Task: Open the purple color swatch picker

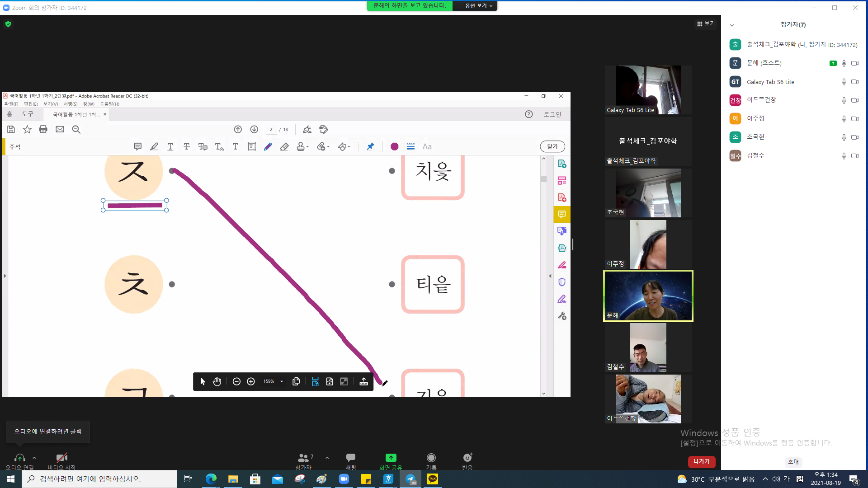Action: pyautogui.click(x=394, y=146)
